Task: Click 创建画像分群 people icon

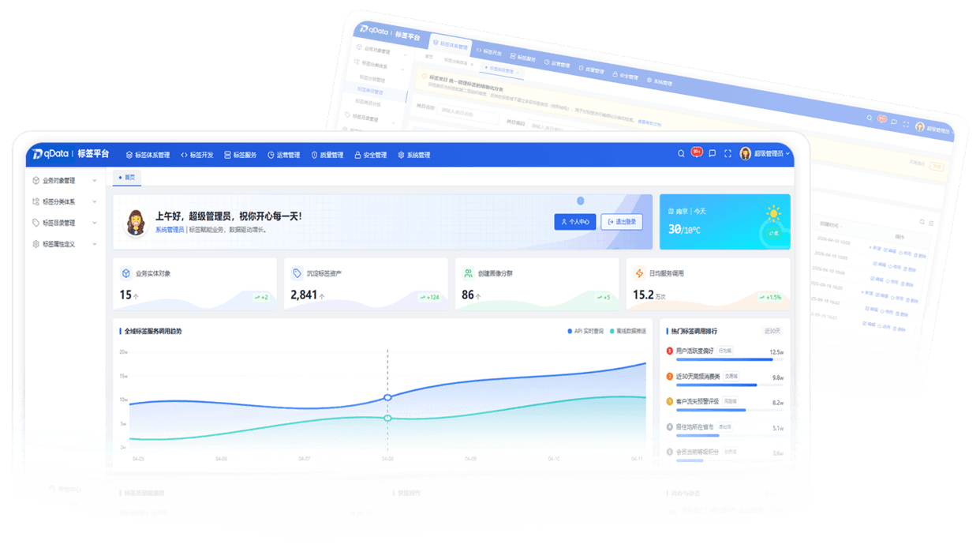Action: click(468, 273)
